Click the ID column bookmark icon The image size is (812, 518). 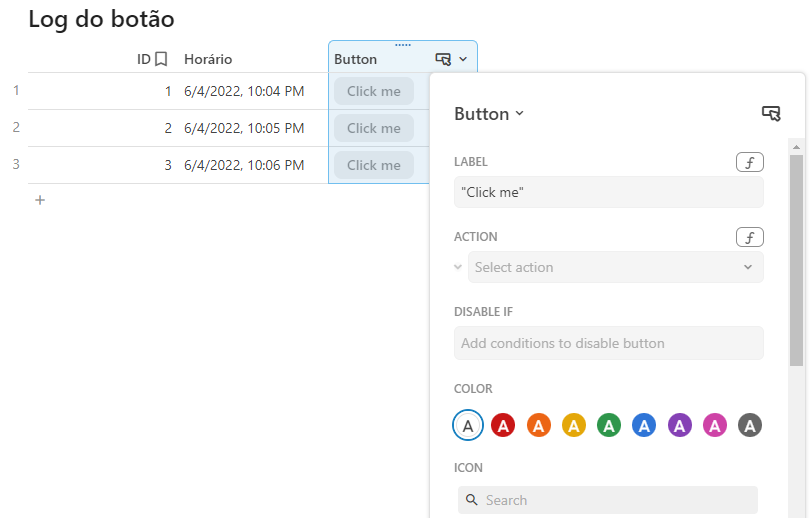point(161,59)
